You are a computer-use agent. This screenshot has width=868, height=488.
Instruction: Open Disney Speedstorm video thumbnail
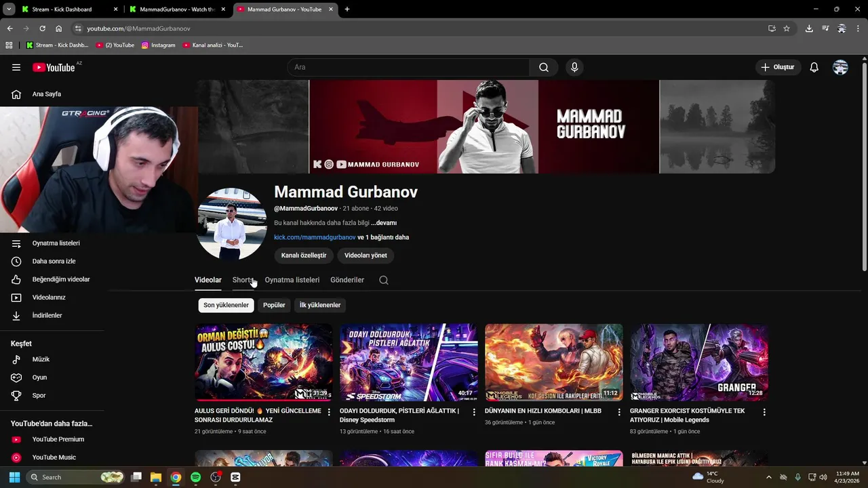pyautogui.click(x=409, y=363)
